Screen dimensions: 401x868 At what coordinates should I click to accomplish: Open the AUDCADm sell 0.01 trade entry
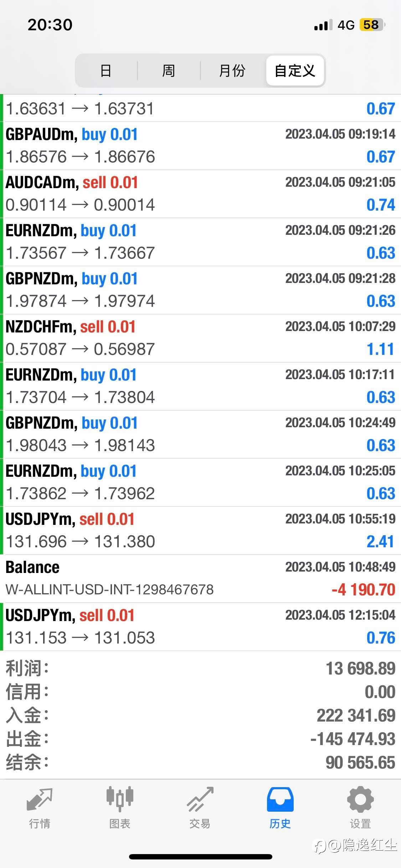click(x=200, y=194)
